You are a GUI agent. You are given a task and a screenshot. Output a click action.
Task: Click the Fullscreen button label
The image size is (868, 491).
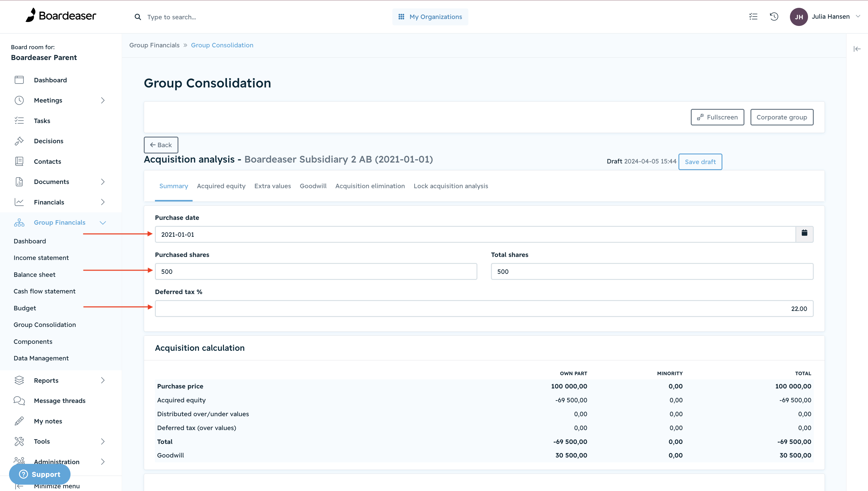click(722, 117)
